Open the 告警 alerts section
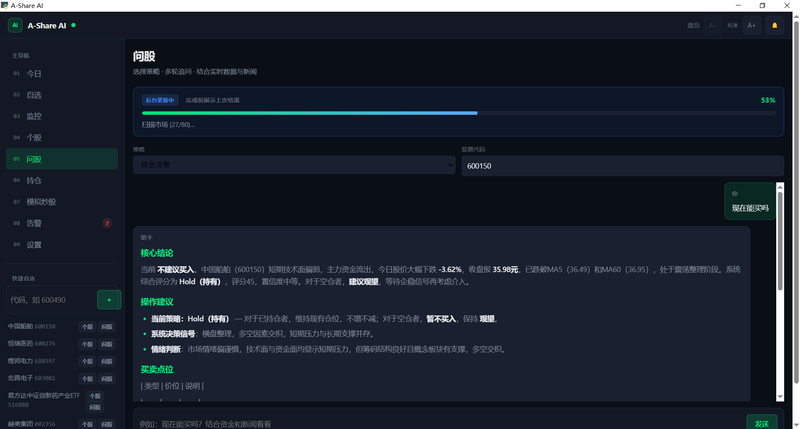This screenshot has height=429, width=800. [62, 223]
